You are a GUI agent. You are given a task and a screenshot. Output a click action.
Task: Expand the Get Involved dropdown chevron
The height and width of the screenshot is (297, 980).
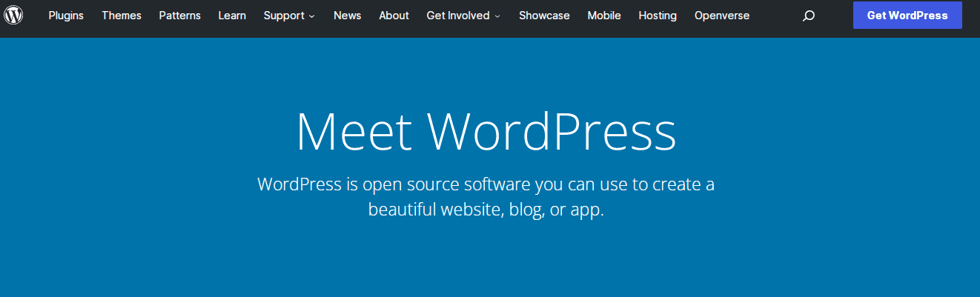pos(497,16)
